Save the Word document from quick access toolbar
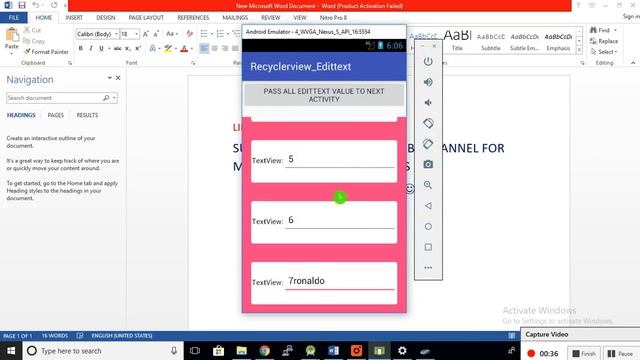Viewport: 640px width, 360px height. click(22, 5)
